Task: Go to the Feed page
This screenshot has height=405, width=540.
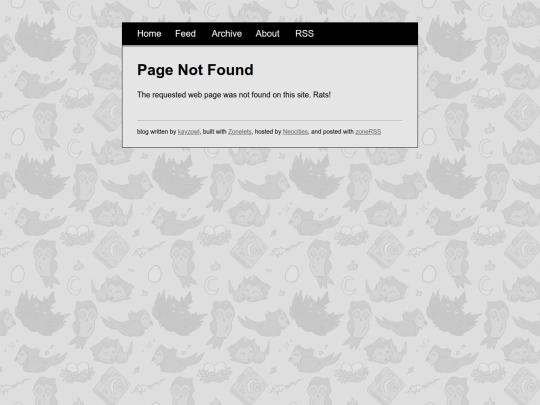Action: (x=185, y=34)
